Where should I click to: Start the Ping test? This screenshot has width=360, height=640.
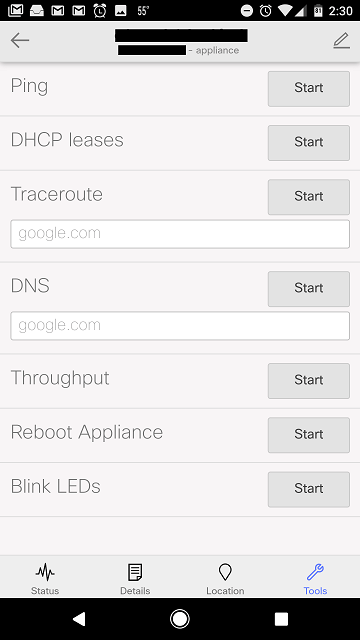(309, 89)
